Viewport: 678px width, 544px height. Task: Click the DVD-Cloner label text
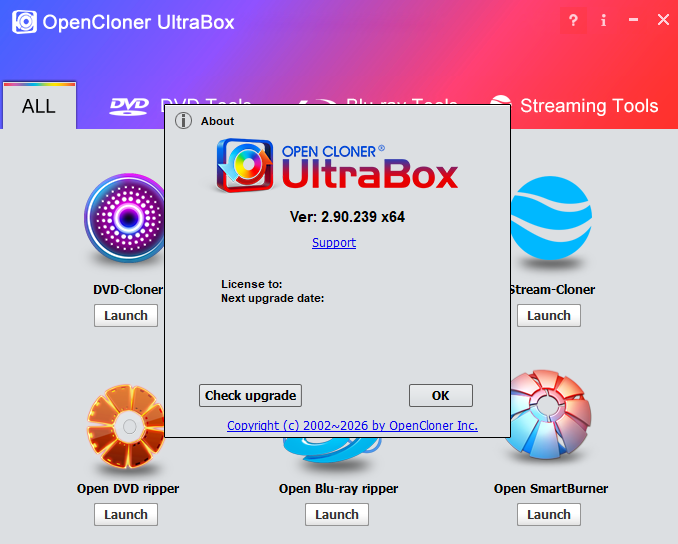click(128, 289)
